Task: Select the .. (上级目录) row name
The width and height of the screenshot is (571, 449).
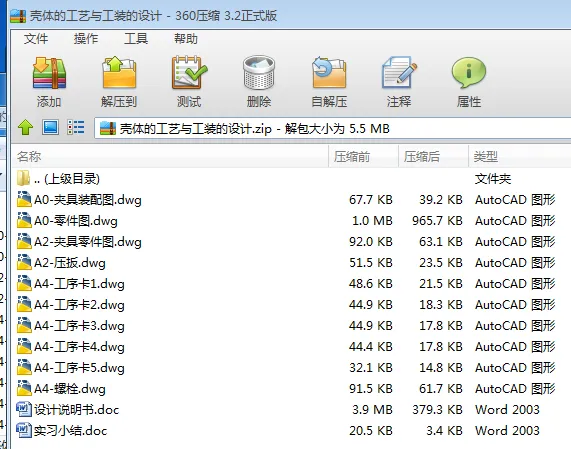Action: pos(67,178)
